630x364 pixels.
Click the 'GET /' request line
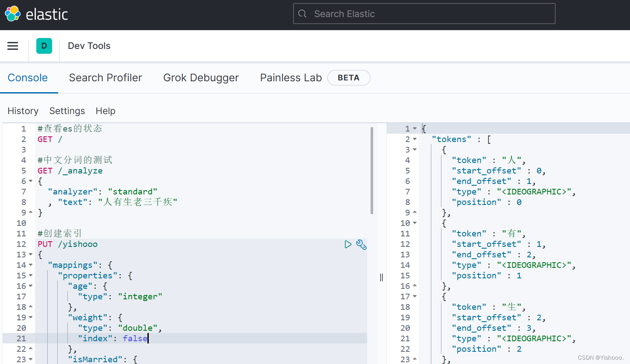[50, 139]
